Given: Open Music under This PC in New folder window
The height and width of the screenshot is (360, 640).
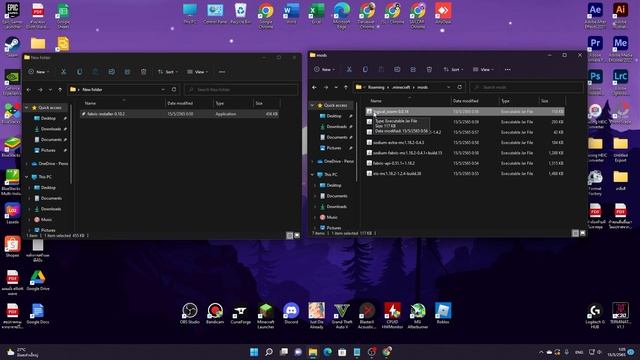Looking at the screenshot, I should click(x=46, y=220).
